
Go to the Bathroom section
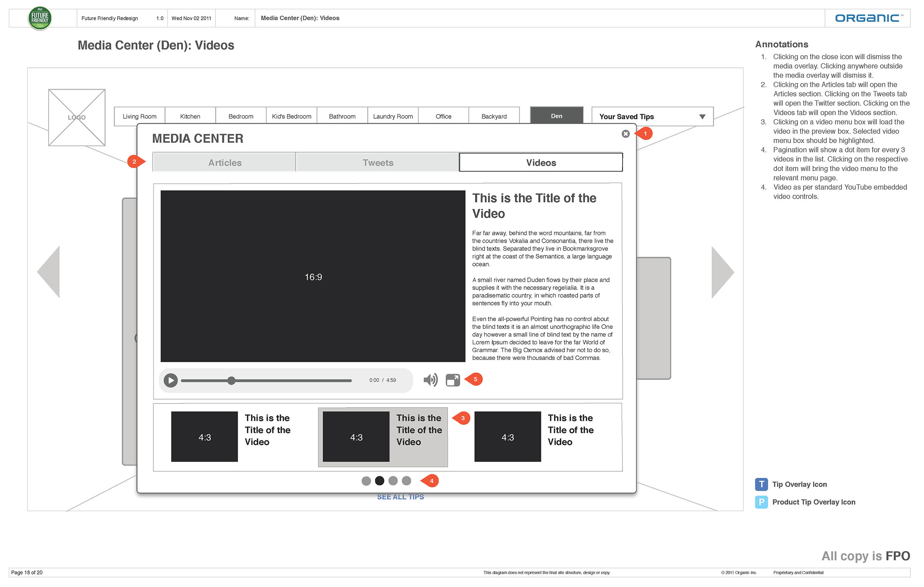342,116
